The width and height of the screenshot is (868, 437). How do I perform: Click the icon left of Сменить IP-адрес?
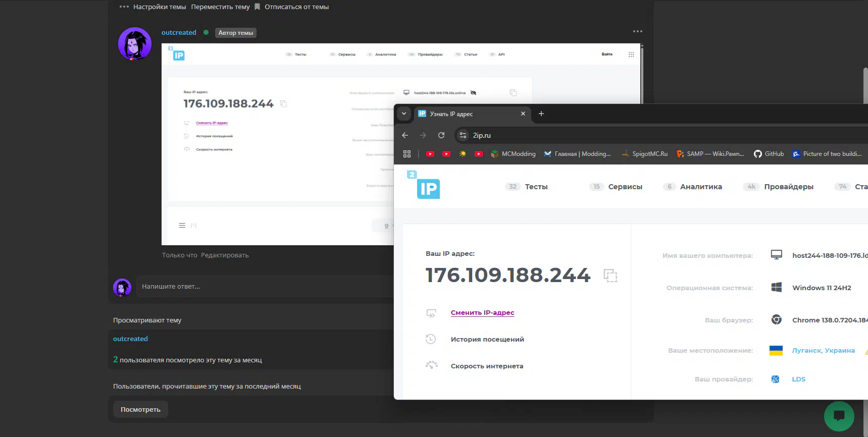(x=431, y=313)
